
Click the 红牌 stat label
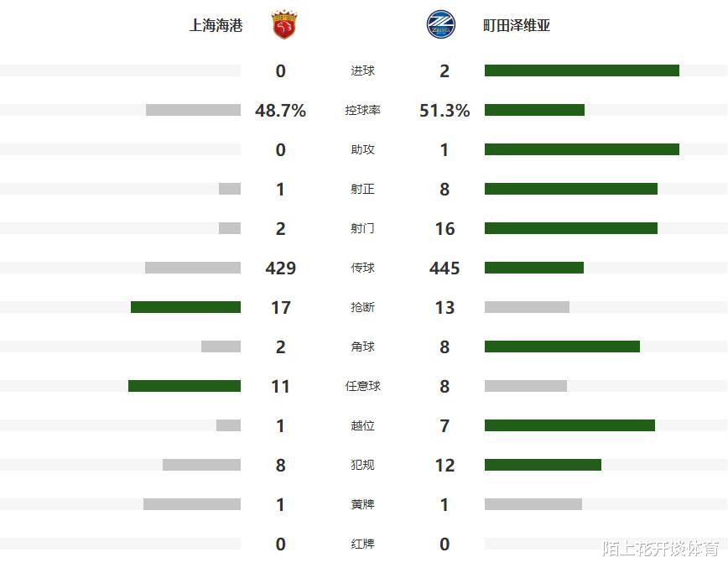(x=363, y=544)
